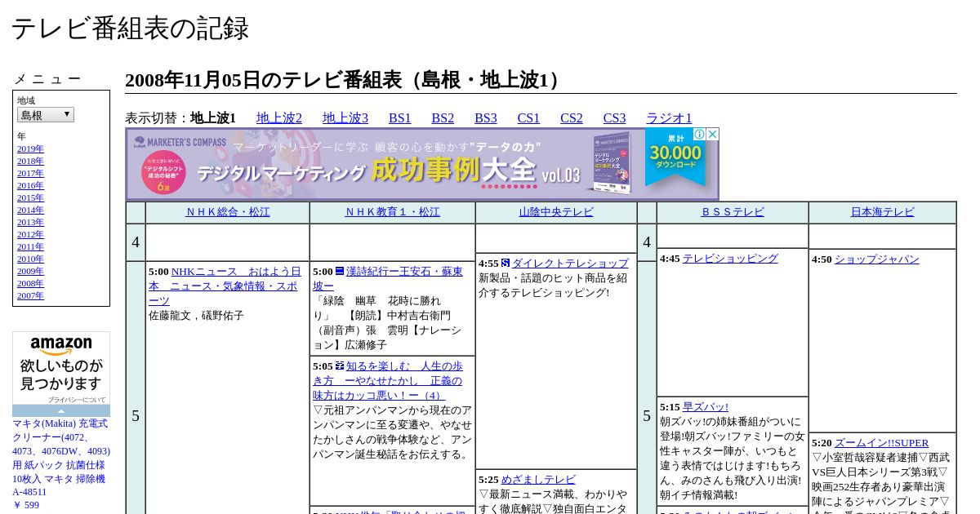
Task: Open the 2014年 archive link
Action: point(30,210)
